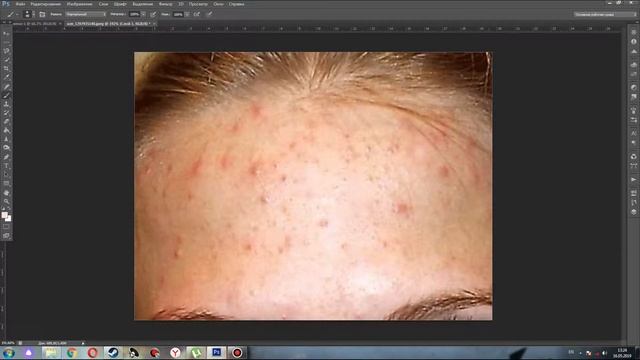Select the History Brush tool

6,113
